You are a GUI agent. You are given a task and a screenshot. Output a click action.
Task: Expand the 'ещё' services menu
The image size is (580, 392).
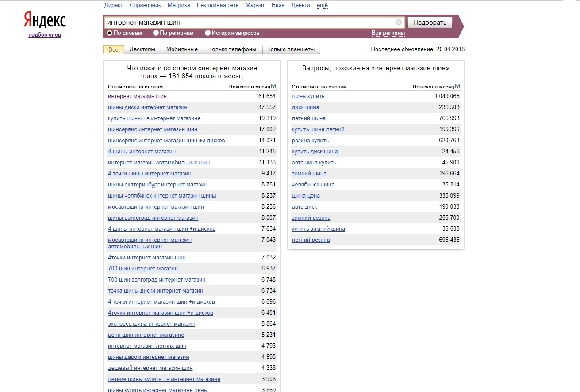tap(323, 5)
